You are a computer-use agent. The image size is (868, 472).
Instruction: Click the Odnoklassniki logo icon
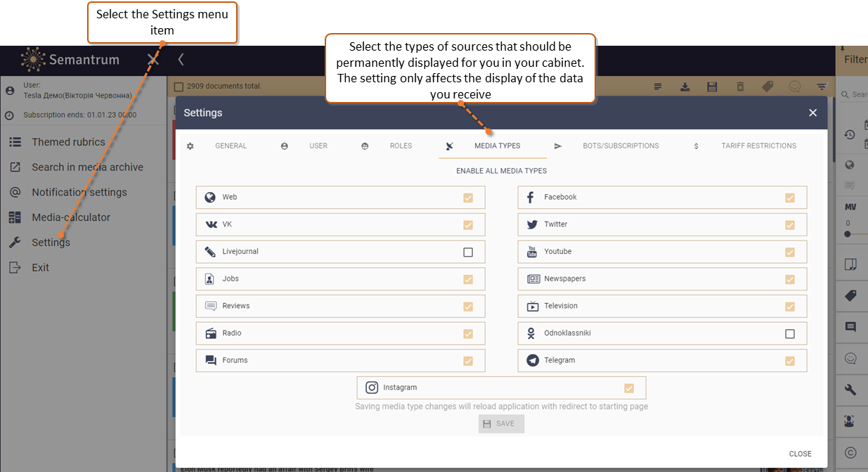click(531, 333)
